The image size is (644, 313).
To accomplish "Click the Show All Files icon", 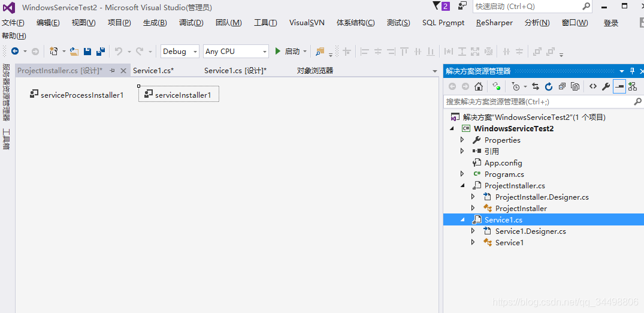I will [576, 86].
